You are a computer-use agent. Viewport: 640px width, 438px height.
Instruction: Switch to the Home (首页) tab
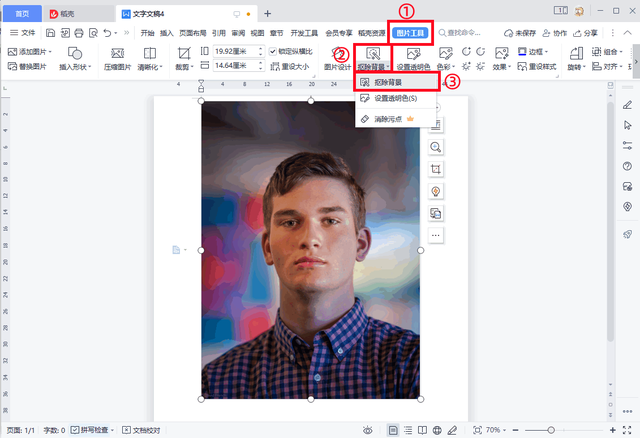tap(22, 14)
